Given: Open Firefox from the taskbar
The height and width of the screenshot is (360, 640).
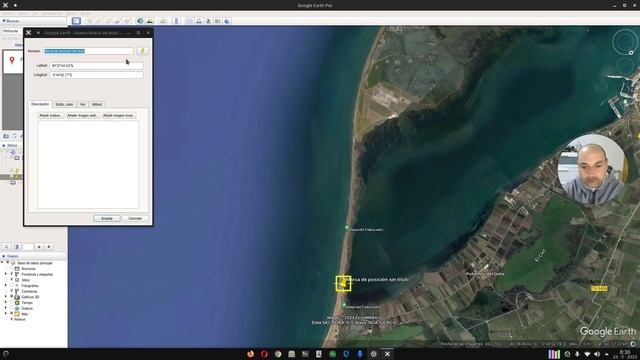Looking at the screenshot, I should [x=251, y=354].
